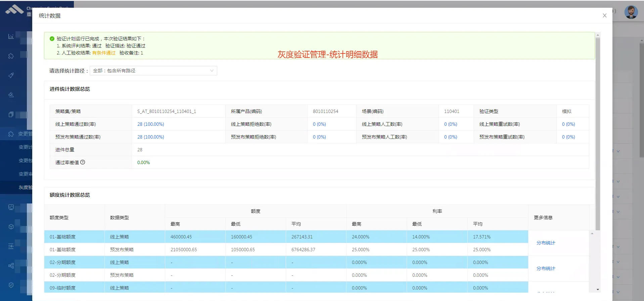Click the 线上策略通过数 value 28 (100.00%)

coord(150,124)
